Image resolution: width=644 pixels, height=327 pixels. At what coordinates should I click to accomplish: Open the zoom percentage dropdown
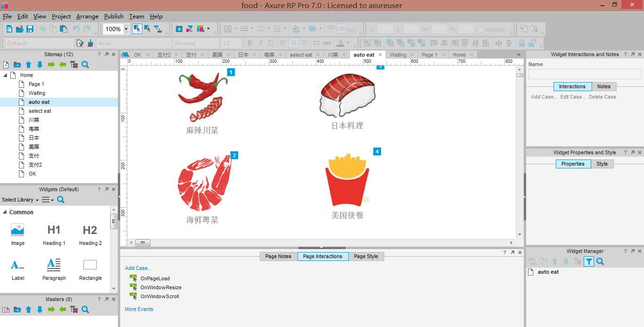(x=126, y=29)
